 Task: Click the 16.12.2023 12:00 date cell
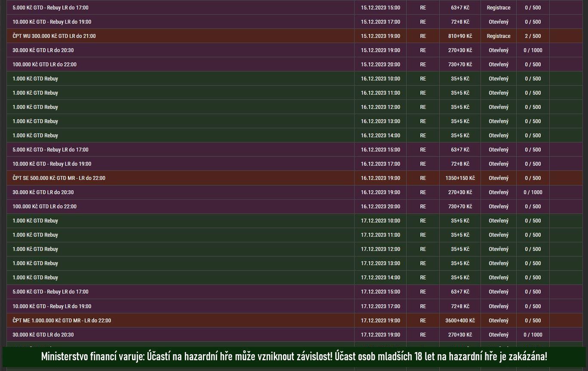click(x=380, y=107)
